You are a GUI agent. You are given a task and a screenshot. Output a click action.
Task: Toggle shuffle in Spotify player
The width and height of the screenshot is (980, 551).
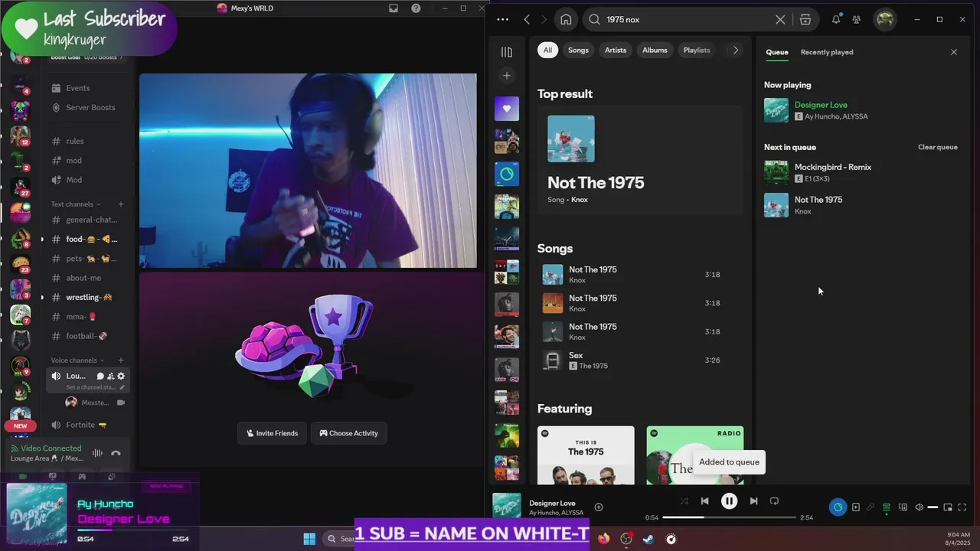coord(684,501)
